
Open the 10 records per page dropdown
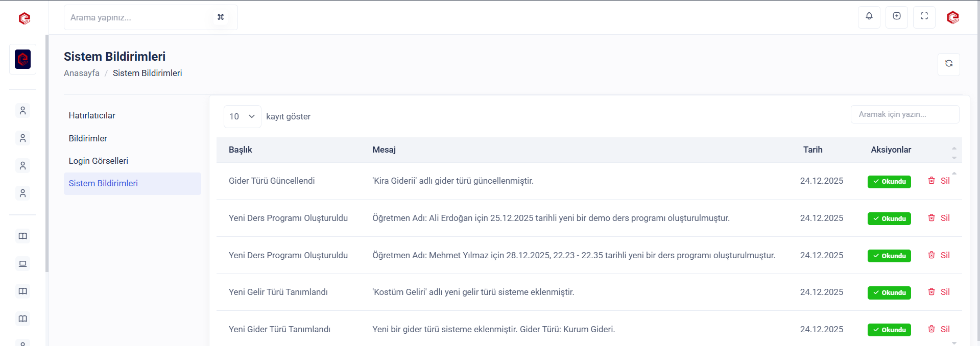tap(242, 117)
